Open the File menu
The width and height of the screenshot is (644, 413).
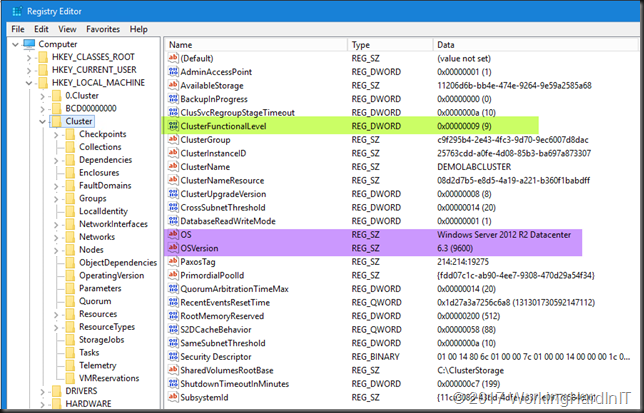(x=18, y=29)
